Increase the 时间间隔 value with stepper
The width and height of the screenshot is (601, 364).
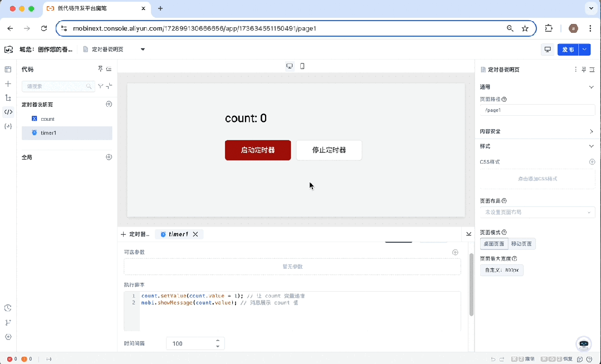[218, 340]
